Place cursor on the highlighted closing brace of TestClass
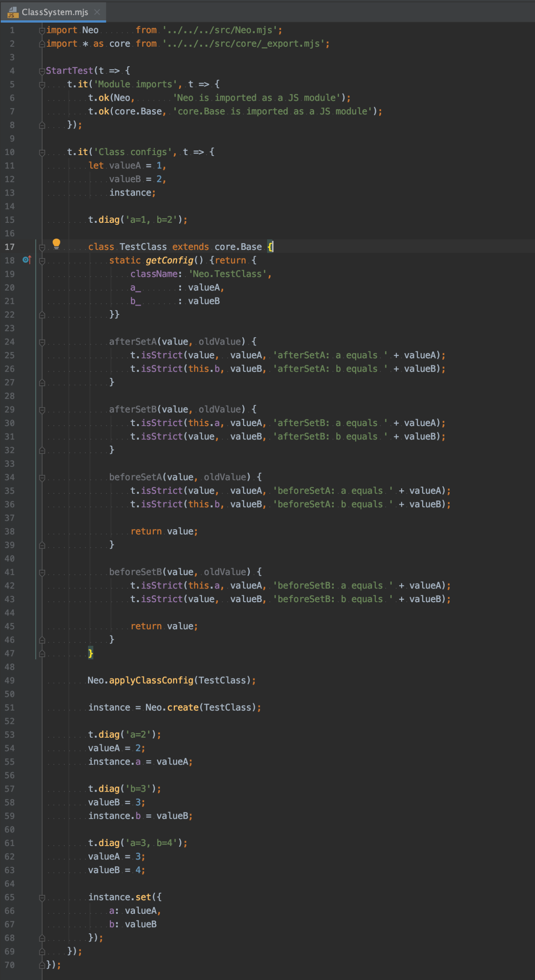Image resolution: width=535 pixels, height=980 pixels. point(91,653)
